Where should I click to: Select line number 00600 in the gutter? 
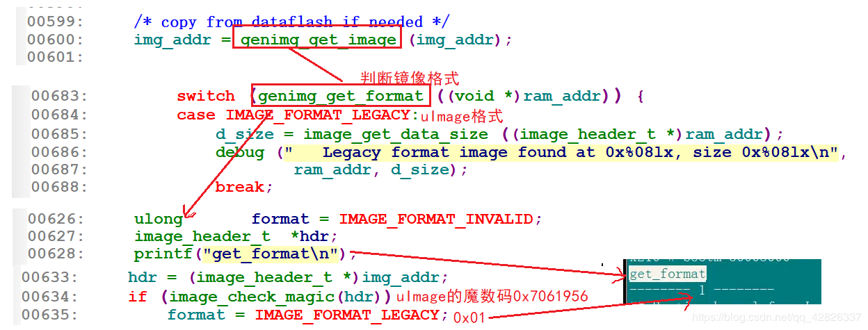tap(55, 40)
